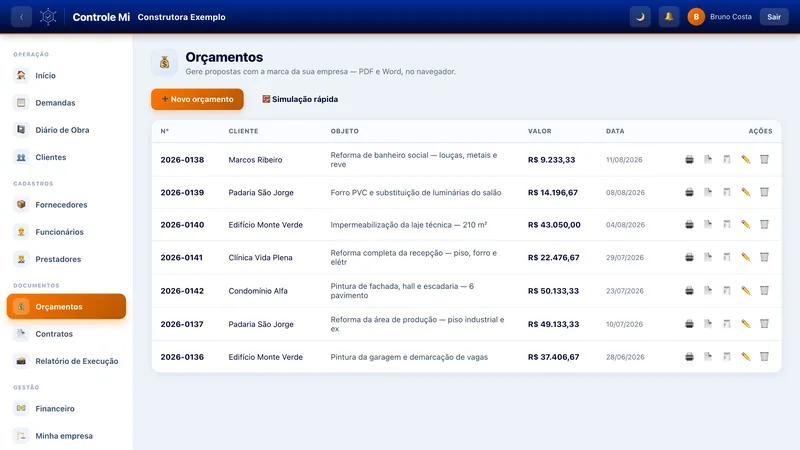Screen dimensions: 800x450
Task: Open notifications with the bell icon
Action: click(668, 17)
